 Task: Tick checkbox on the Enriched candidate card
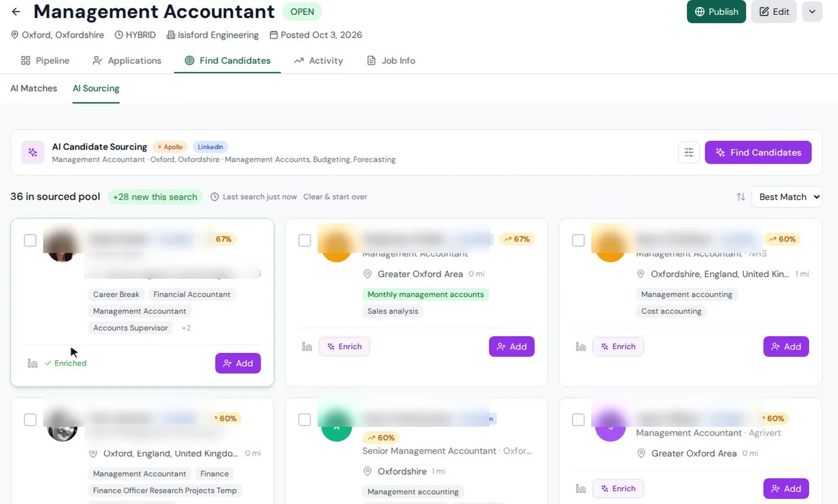pyautogui.click(x=30, y=241)
